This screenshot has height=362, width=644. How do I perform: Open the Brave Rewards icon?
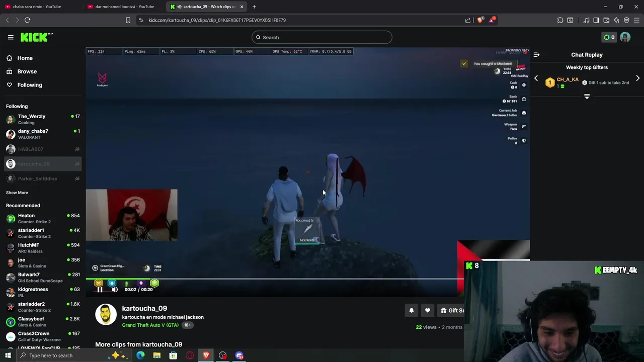coord(493,20)
